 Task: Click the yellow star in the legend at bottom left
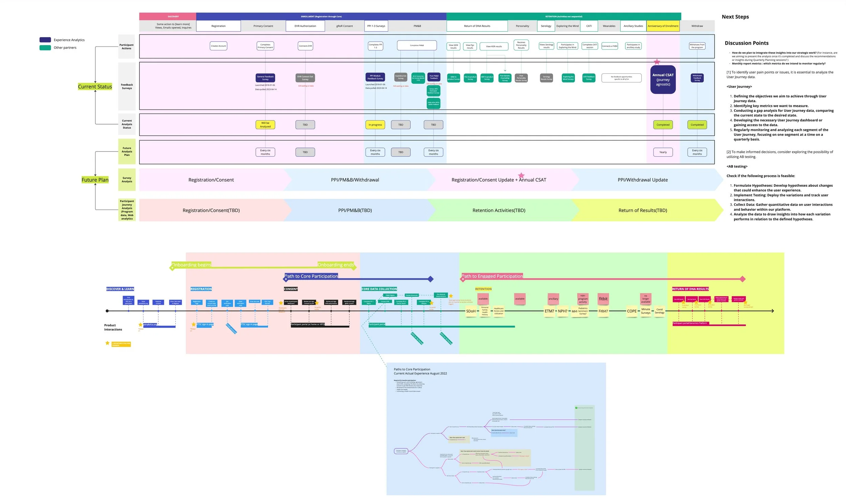tap(107, 343)
